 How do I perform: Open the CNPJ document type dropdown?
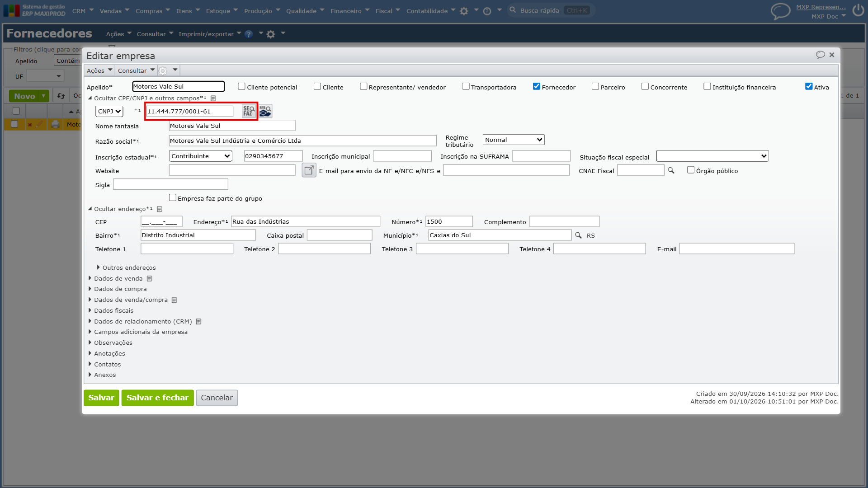tap(109, 111)
